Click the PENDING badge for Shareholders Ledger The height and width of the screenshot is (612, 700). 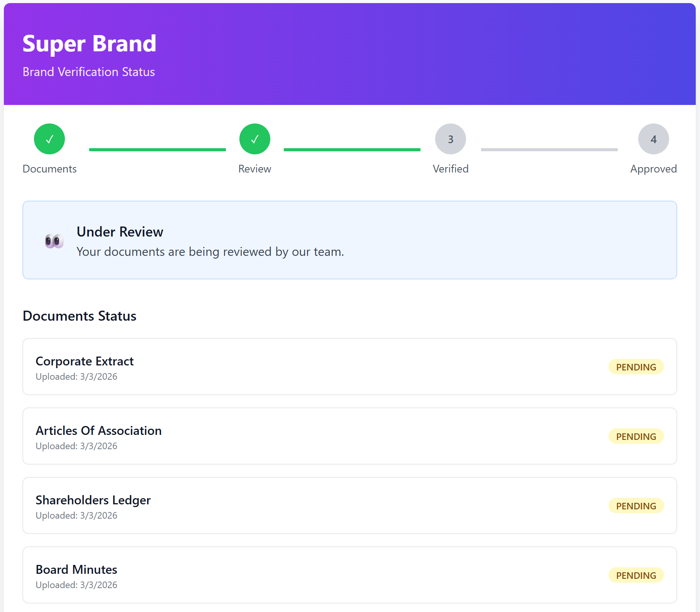tap(636, 506)
